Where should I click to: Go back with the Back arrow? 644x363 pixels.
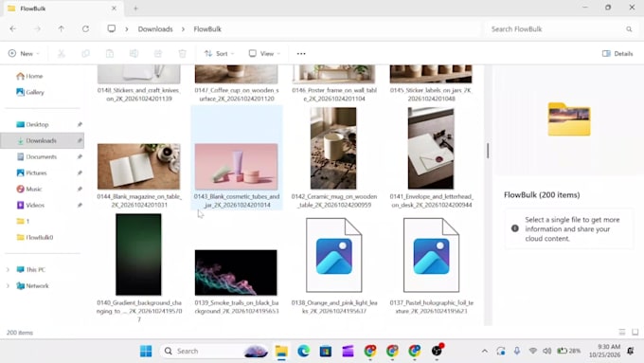(13, 28)
